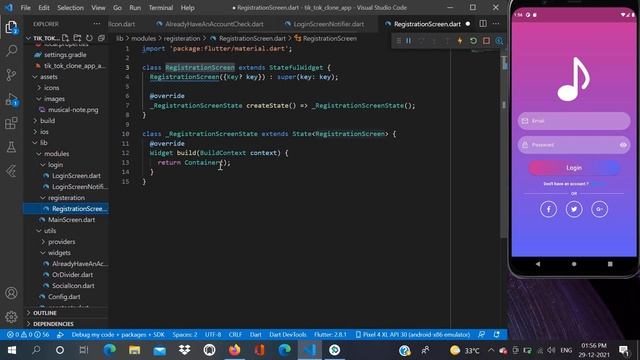Open OrDivider.dart in the file tree

click(72, 275)
